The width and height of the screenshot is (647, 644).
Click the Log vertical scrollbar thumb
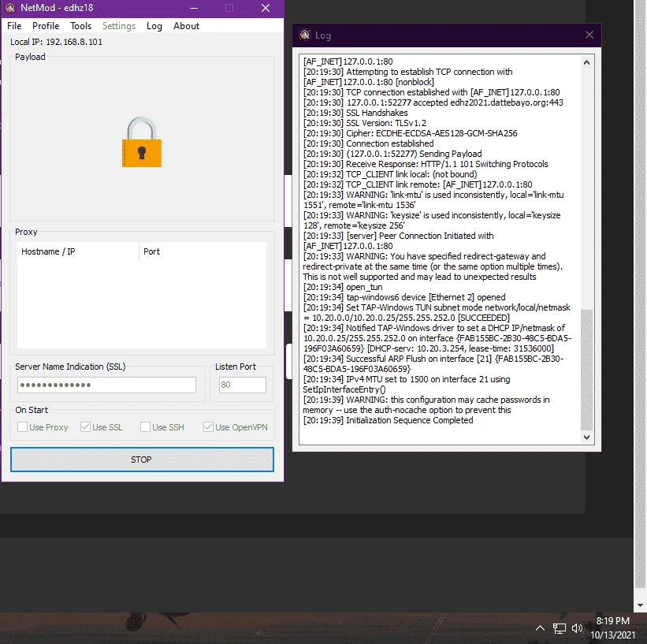pyautogui.click(x=586, y=370)
